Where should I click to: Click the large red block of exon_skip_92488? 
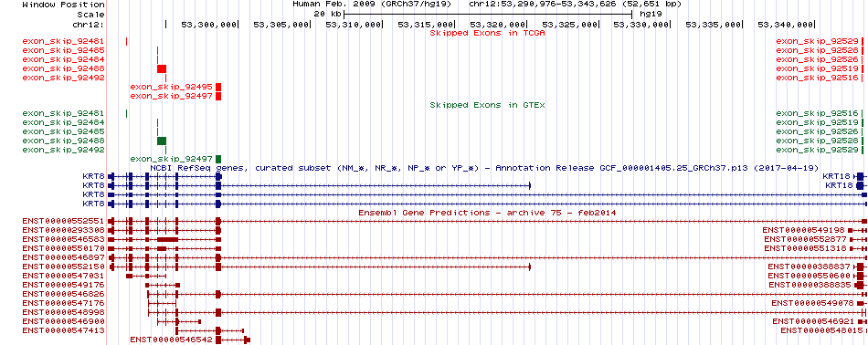tap(162, 68)
